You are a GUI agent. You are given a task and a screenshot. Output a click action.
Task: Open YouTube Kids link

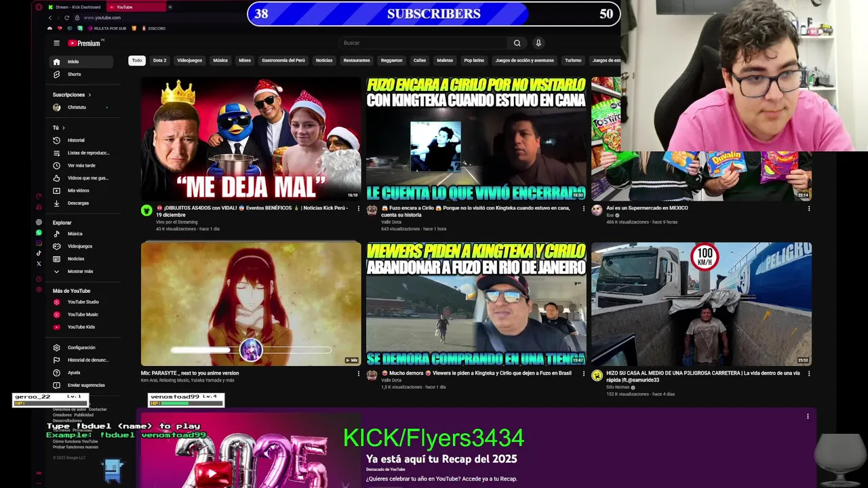pyautogui.click(x=81, y=327)
